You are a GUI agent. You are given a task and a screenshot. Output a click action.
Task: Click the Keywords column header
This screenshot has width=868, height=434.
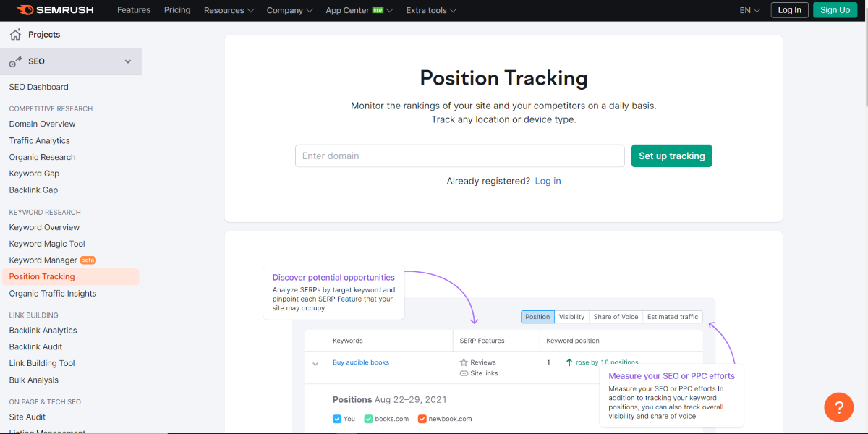tap(348, 341)
